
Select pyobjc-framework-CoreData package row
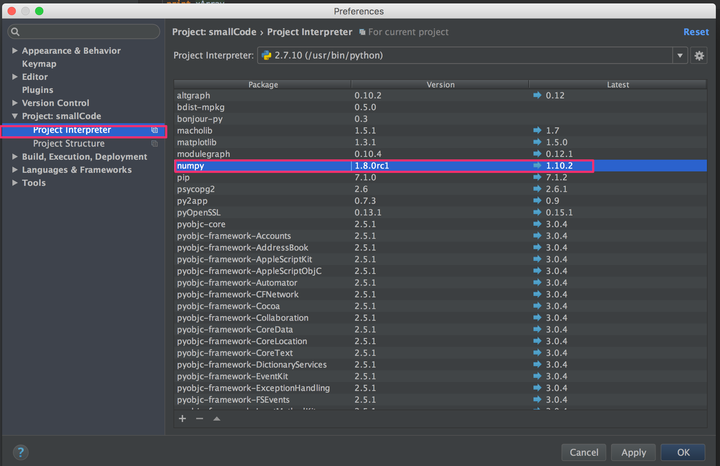click(440, 329)
